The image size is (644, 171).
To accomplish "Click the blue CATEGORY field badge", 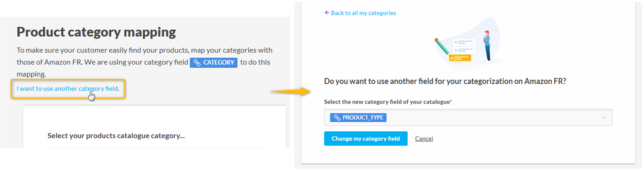I will coord(213,63).
